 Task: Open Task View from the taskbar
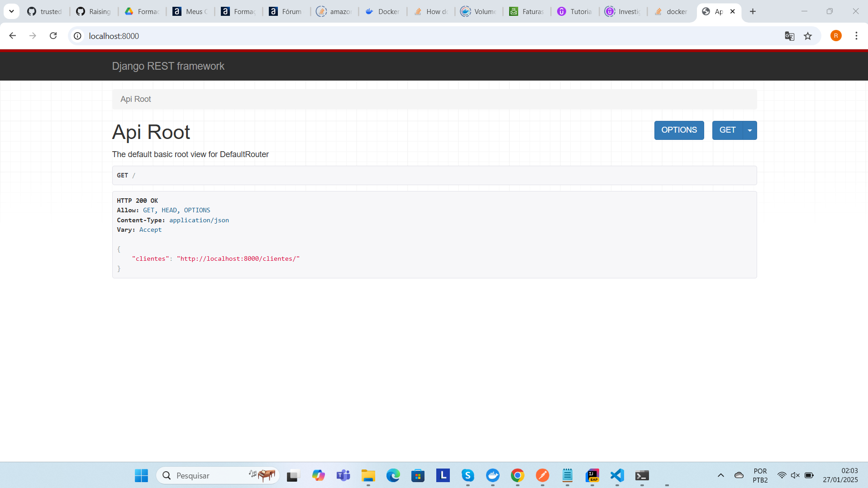[293, 475]
